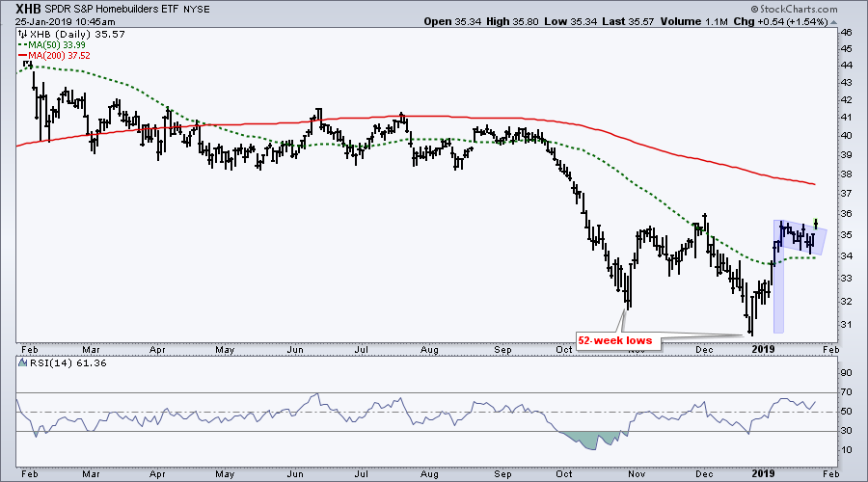Screen dimensions: 868x482
Task: Select the XHB ticker symbol in the header
Action: pyautogui.click(x=29, y=9)
